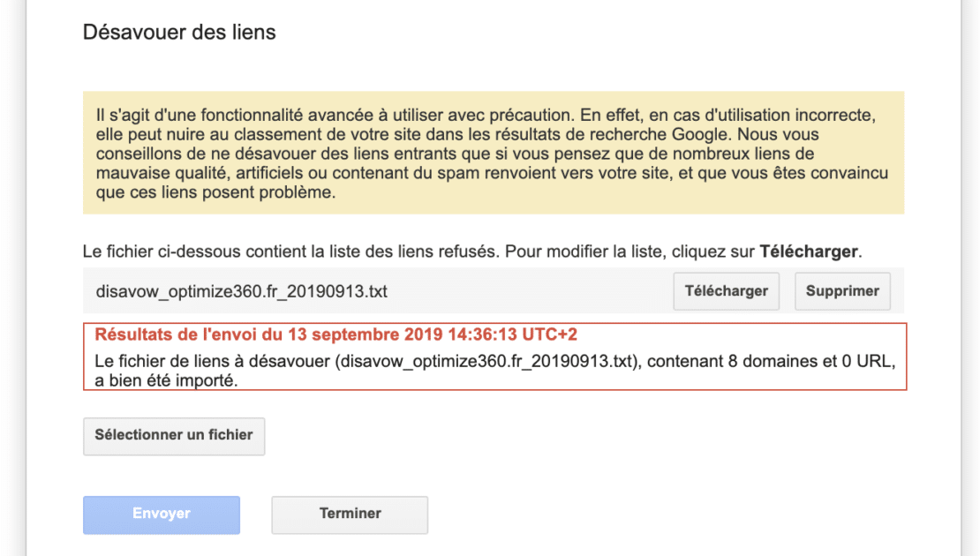Open the Sélectionner un fichier picker
This screenshot has height=556, width=980.
coord(174,435)
